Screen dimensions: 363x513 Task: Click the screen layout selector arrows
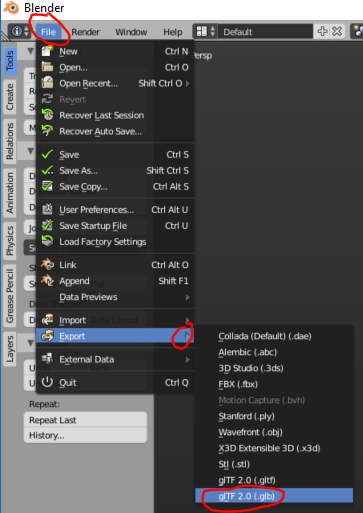(x=212, y=32)
